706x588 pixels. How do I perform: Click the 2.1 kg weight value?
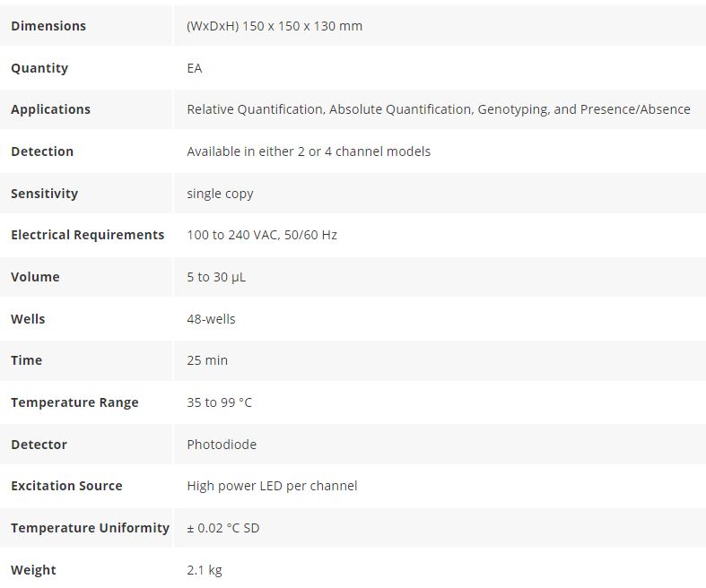tap(204, 570)
